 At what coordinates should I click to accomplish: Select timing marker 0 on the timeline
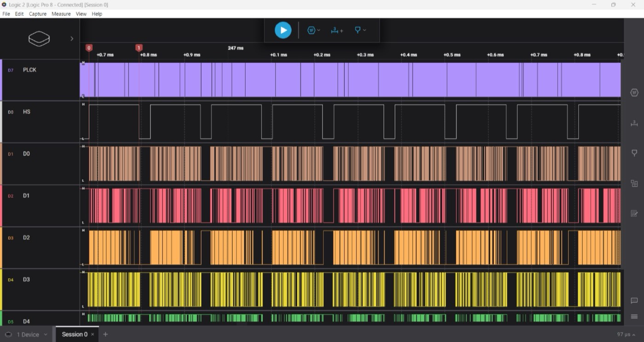(89, 48)
